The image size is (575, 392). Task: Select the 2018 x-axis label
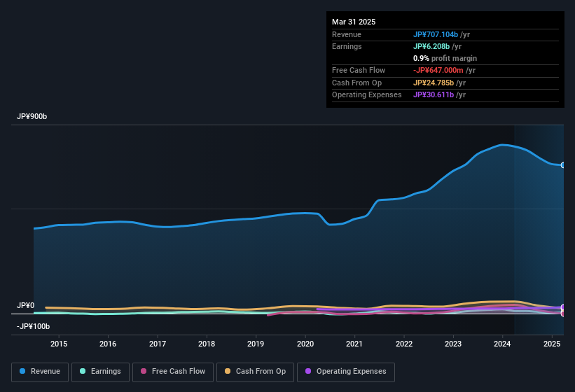coord(207,344)
